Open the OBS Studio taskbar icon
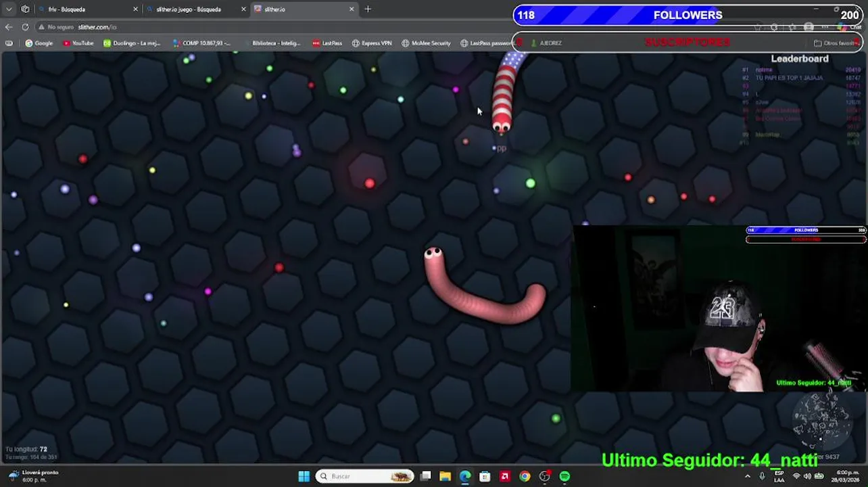The width and height of the screenshot is (868, 487). [545, 476]
